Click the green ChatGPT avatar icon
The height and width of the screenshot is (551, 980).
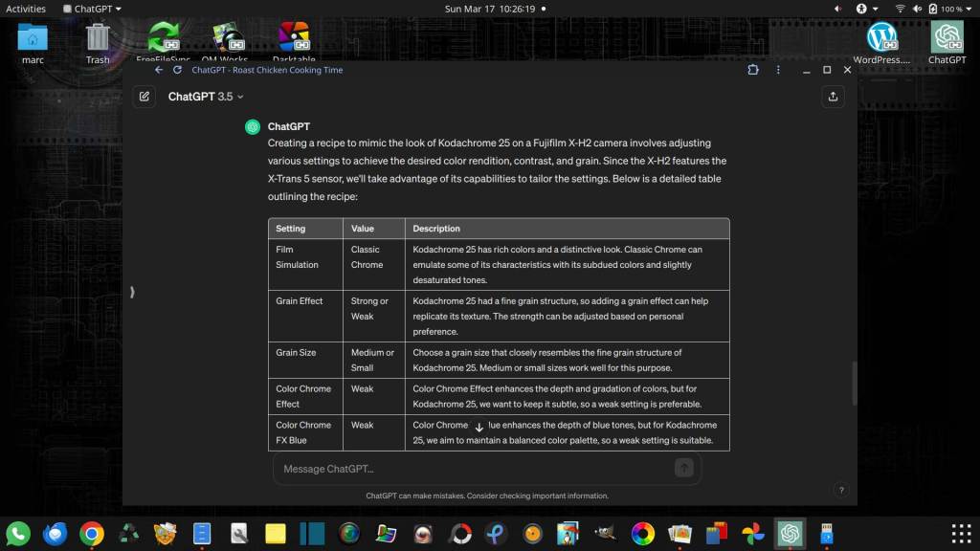coord(253,127)
